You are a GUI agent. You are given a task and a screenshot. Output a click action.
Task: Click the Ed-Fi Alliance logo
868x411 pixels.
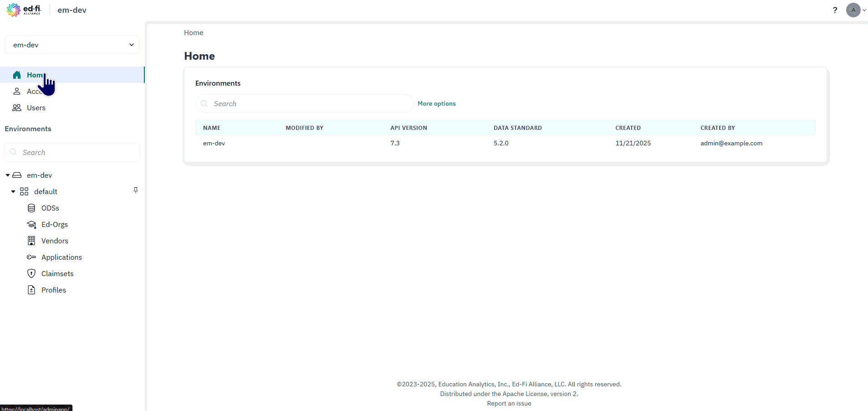[24, 10]
